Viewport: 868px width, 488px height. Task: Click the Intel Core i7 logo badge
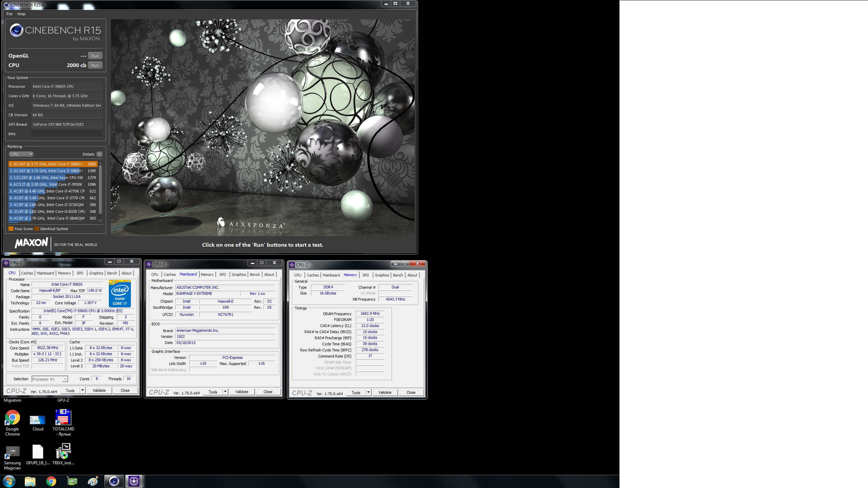120,293
